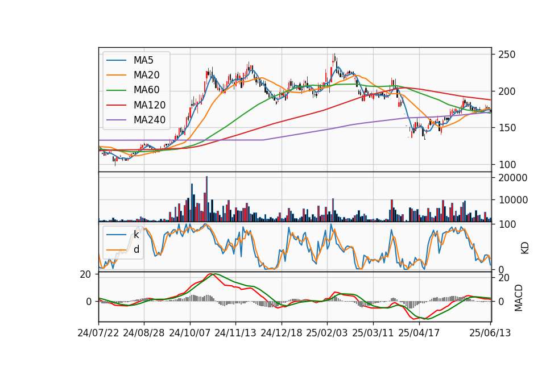The width and height of the screenshot is (546, 392).
Task: Click the orange MA20 legend line
Action: pos(116,75)
